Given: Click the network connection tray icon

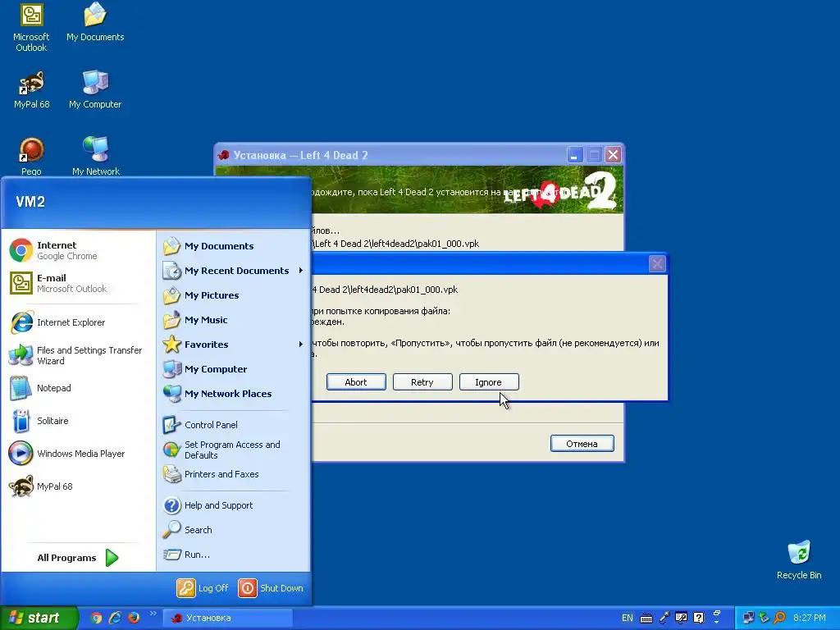Looking at the screenshot, I should tap(748, 619).
